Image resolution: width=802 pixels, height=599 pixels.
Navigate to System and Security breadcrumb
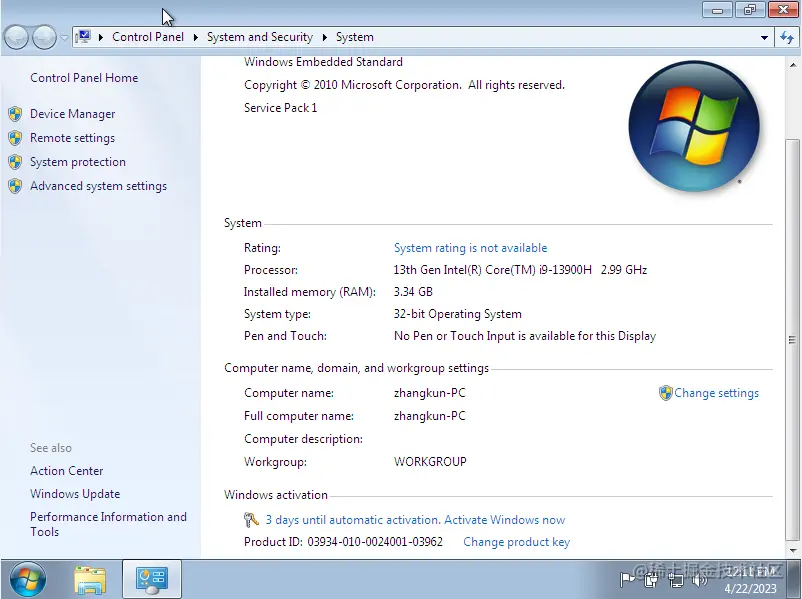pos(260,37)
